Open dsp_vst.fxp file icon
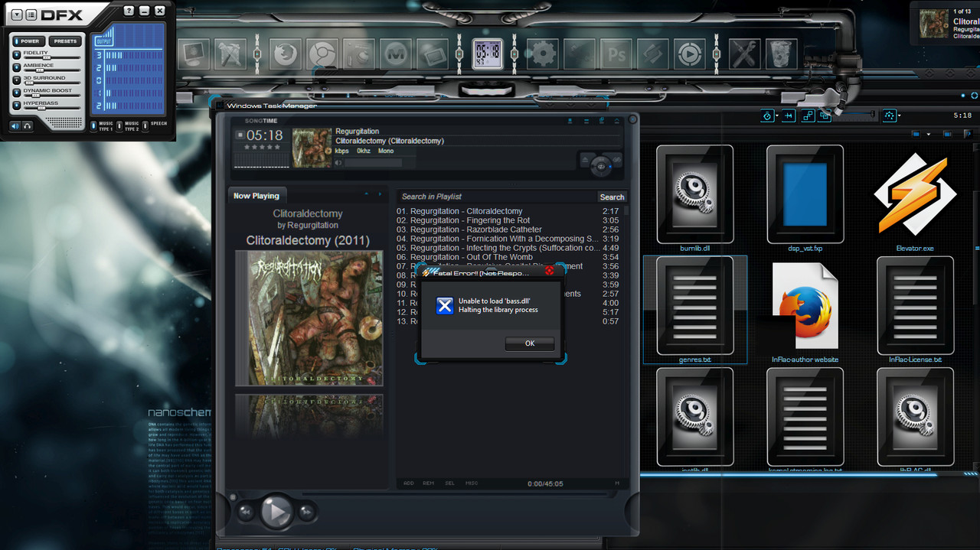Viewport: 980px width, 550px height. tap(805, 193)
